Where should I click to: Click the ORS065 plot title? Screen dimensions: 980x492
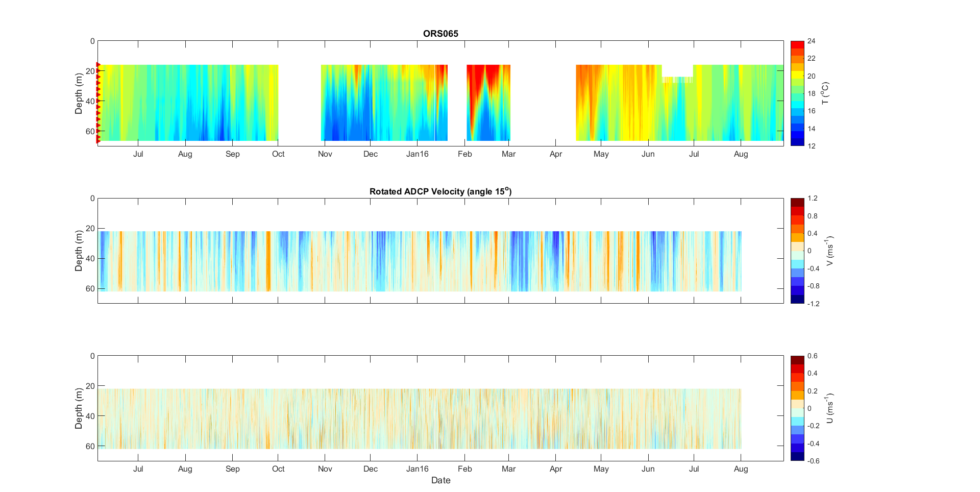coord(440,34)
